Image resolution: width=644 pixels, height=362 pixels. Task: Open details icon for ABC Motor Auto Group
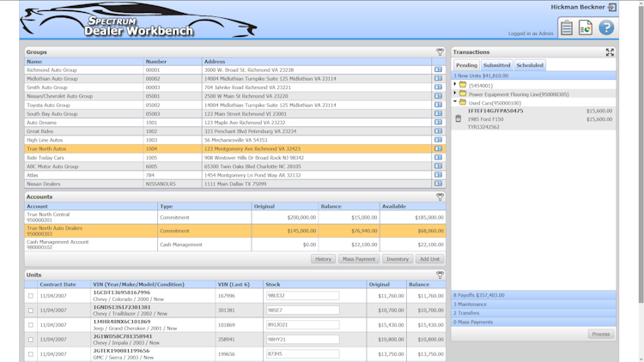coord(438,166)
